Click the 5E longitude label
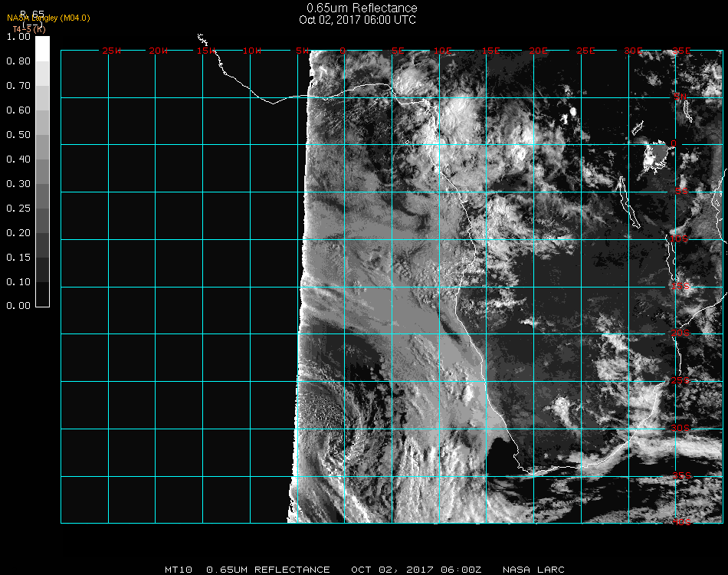This screenshot has height=575, width=728. point(398,51)
